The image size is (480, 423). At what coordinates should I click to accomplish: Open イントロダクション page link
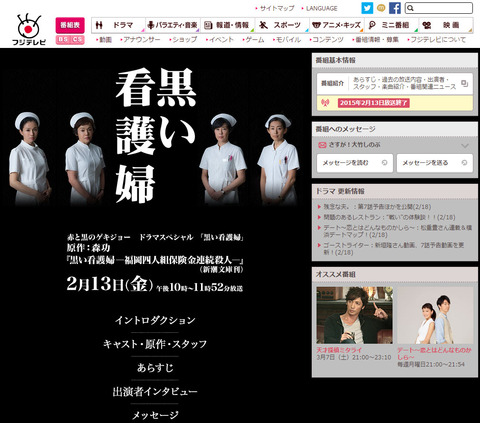[x=155, y=320]
